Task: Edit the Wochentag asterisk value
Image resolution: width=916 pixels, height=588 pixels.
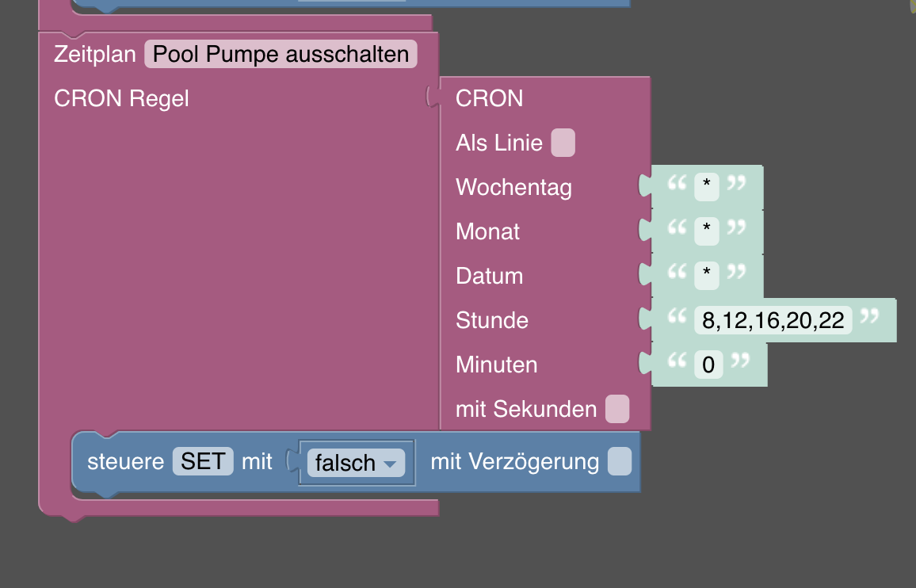Action: point(706,188)
